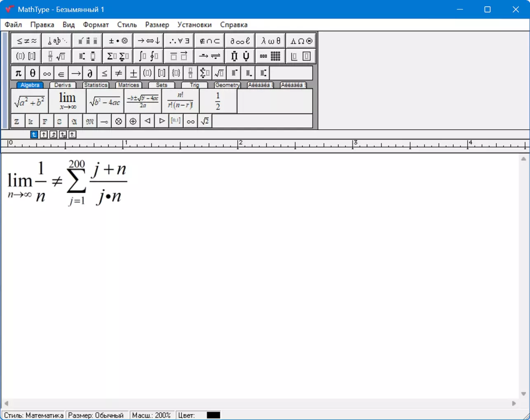Switch to the Matrices tab
The height and width of the screenshot is (420, 530).
coord(128,85)
